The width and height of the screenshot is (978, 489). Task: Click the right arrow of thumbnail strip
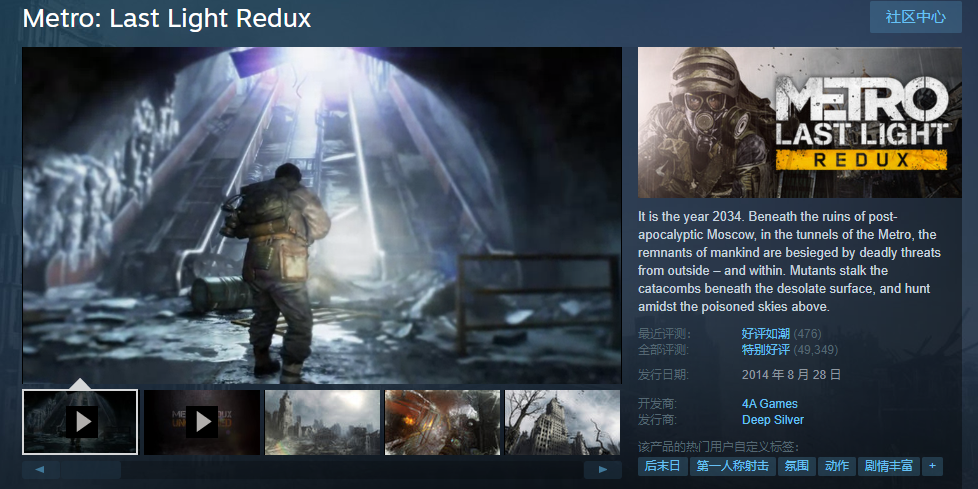coord(603,470)
